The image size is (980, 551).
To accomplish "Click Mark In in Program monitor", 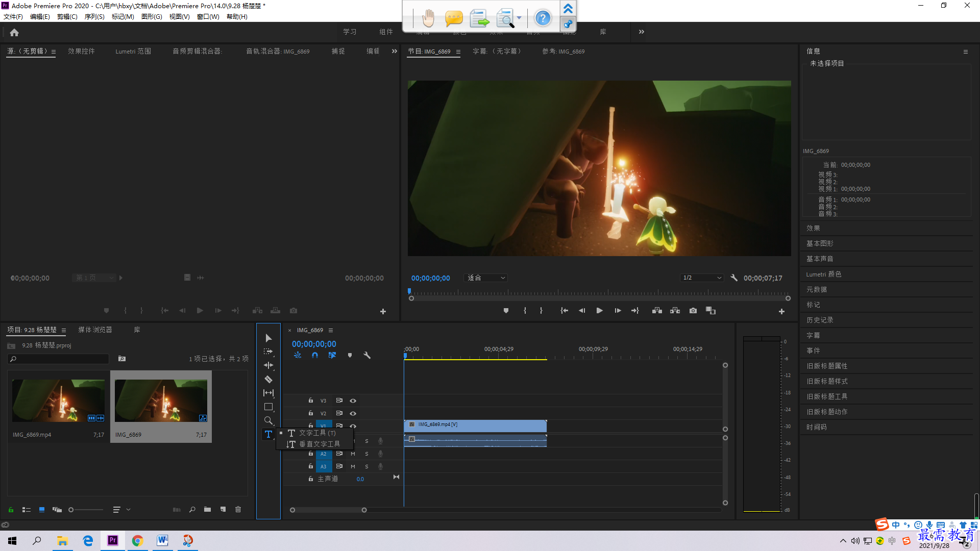I will click(x=525, y=311).
